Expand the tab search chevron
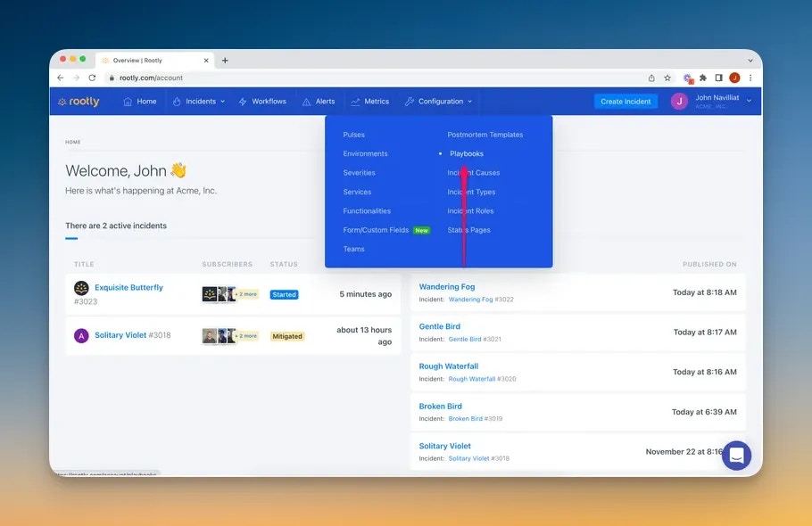Screen dimensions: 812x526 pos(750,61)
